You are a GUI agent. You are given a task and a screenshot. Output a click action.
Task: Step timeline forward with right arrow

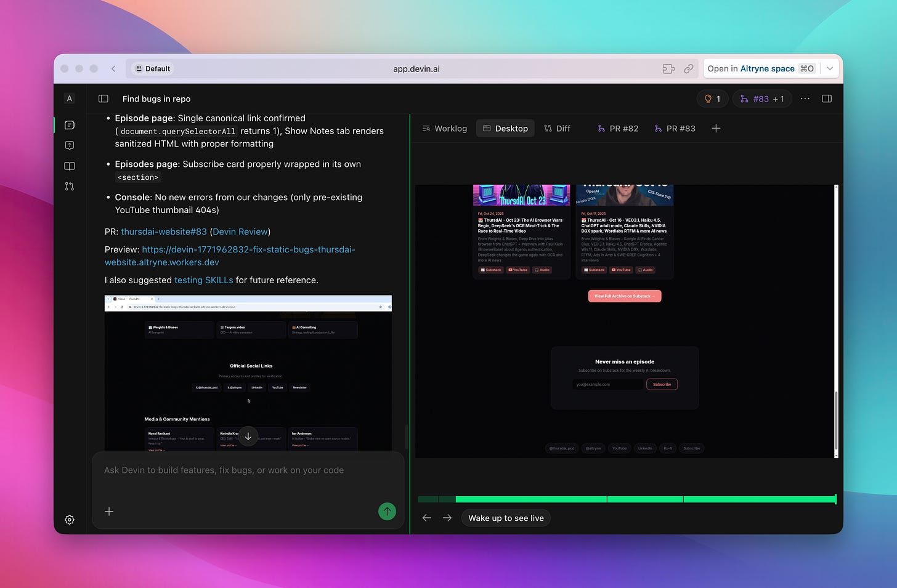pyautogui.click(x=447, y=518)
